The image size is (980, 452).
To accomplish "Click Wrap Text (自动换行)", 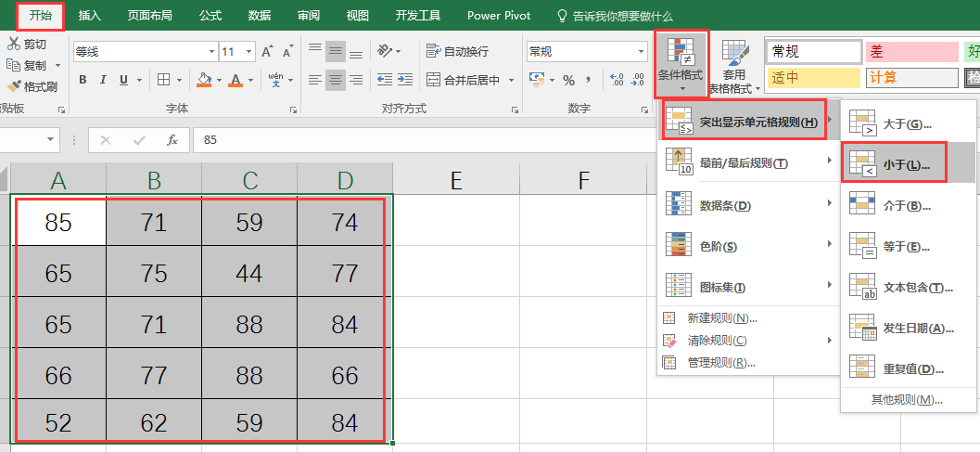I will click(x=457, y=51).
